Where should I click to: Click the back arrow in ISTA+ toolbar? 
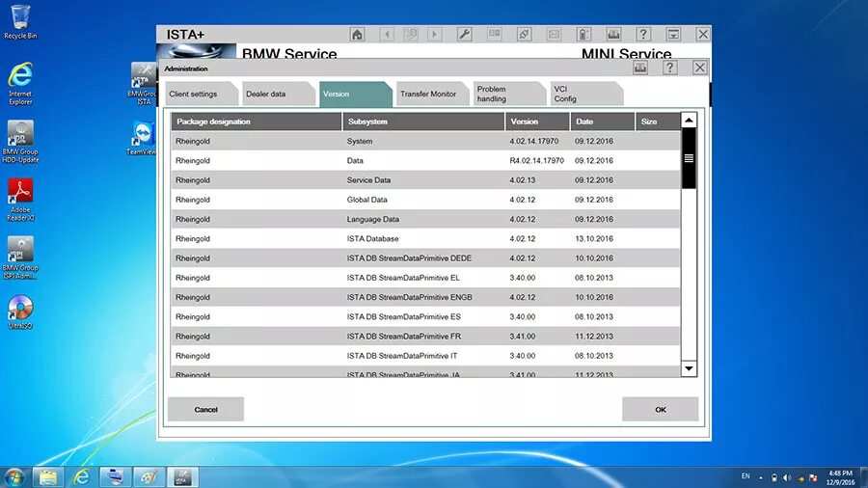click(x=387, y=35)
